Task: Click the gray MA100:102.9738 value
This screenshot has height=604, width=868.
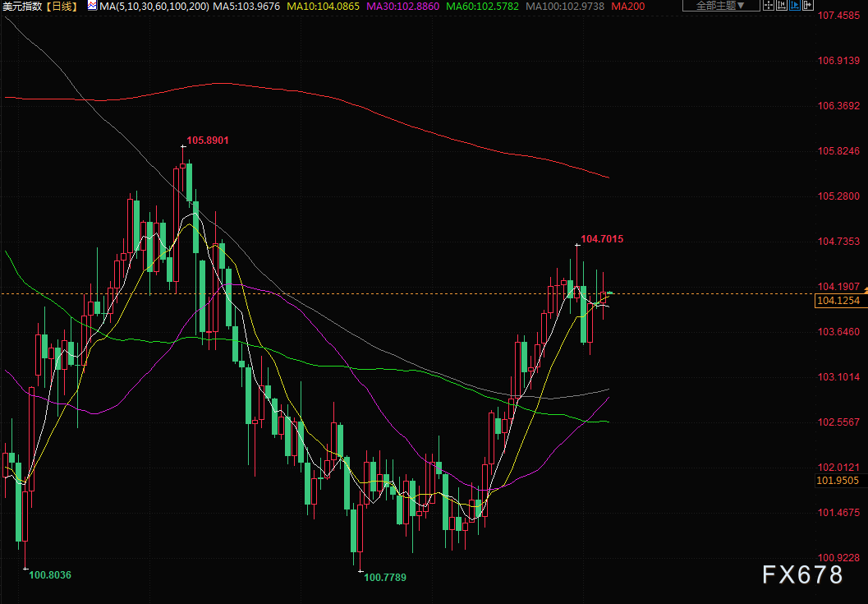Action: tap(565, 7)
